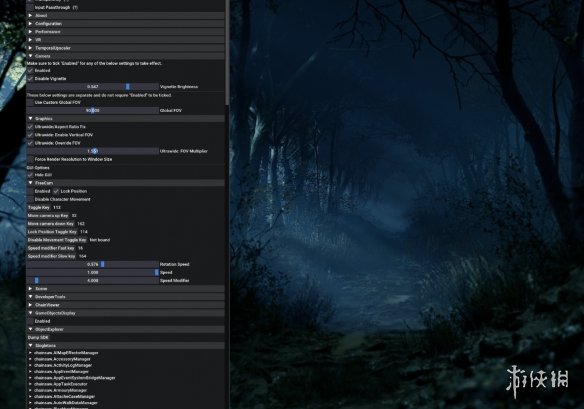Toggle Enabled checkbox under Camera
This screenshot has width=584, height=409.
click(30, 70)
